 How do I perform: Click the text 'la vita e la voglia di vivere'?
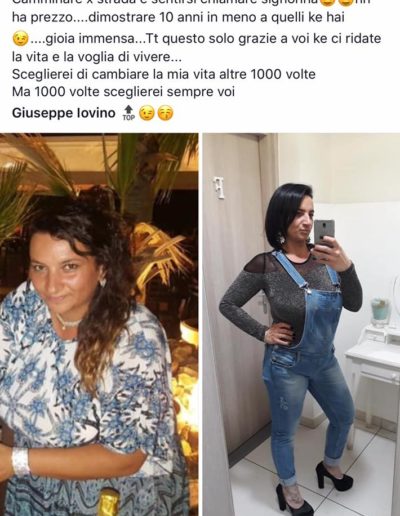(97, 57)
